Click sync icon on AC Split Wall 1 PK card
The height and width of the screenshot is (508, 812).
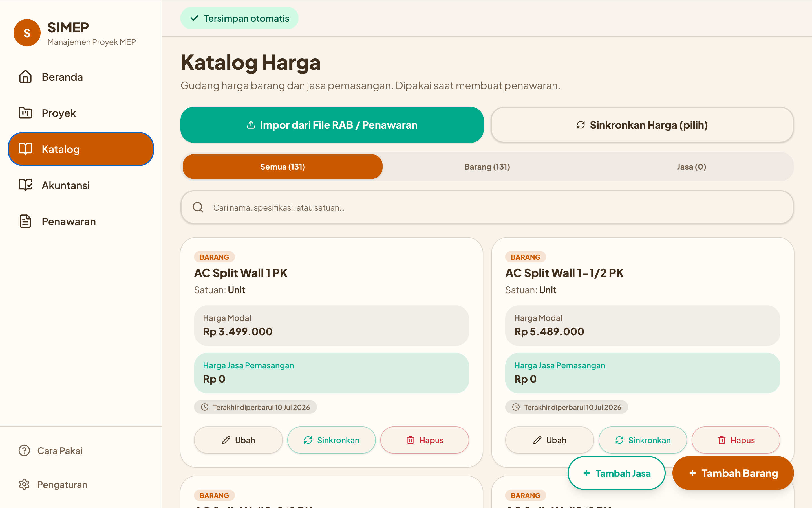coord(308,440)
